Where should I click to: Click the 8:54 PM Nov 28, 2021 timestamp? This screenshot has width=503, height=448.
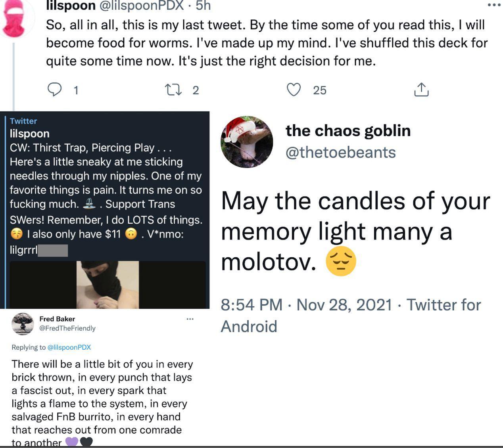pos(306,305)
